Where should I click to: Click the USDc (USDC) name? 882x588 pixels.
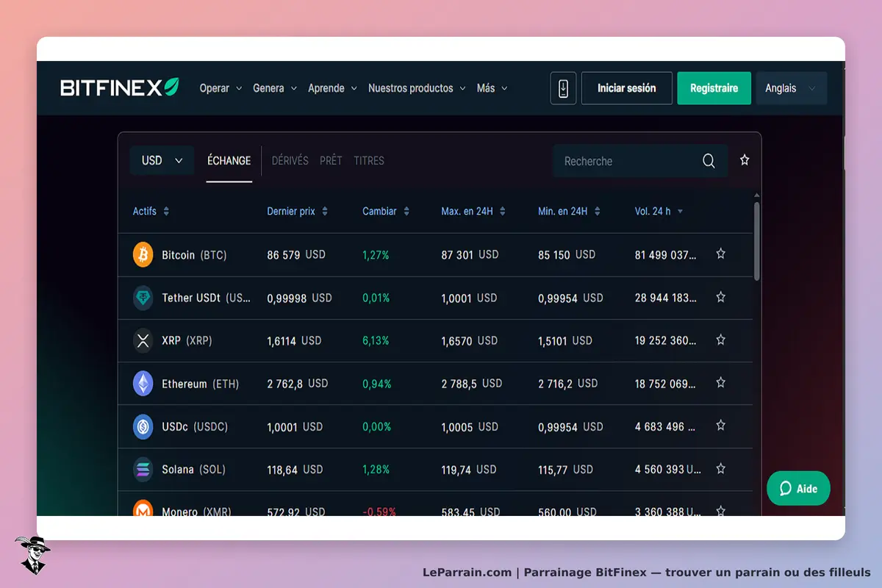195,427
